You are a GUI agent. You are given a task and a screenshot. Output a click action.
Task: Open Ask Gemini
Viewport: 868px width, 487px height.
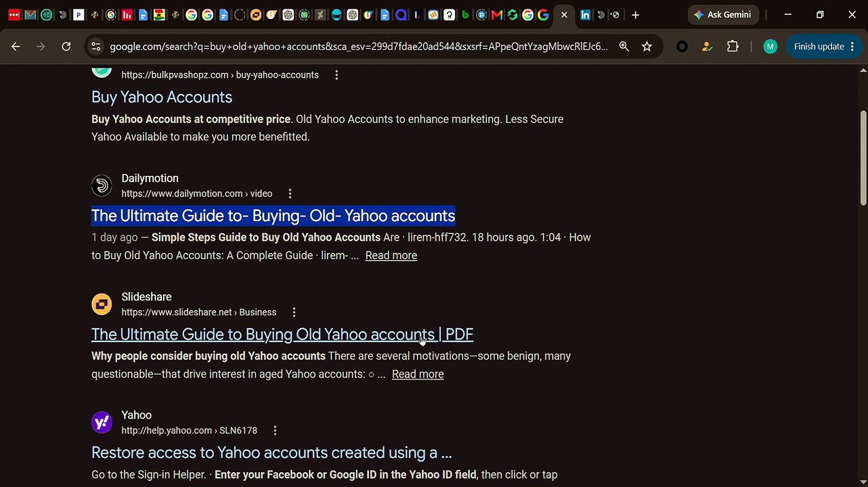tap(723, 15)
